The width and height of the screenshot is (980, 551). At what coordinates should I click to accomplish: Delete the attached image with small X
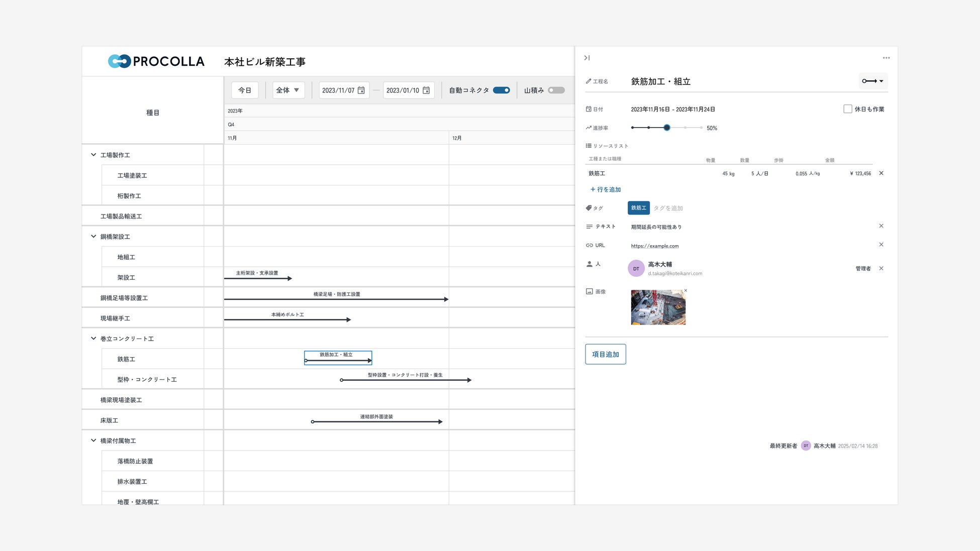point(685,290)
